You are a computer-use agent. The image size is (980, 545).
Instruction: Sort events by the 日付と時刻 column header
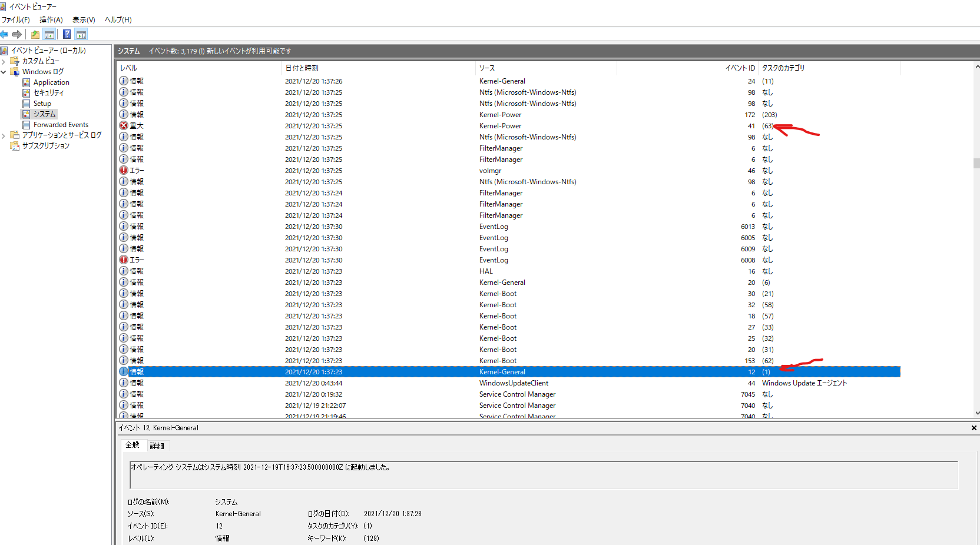(x=378, y=68)
